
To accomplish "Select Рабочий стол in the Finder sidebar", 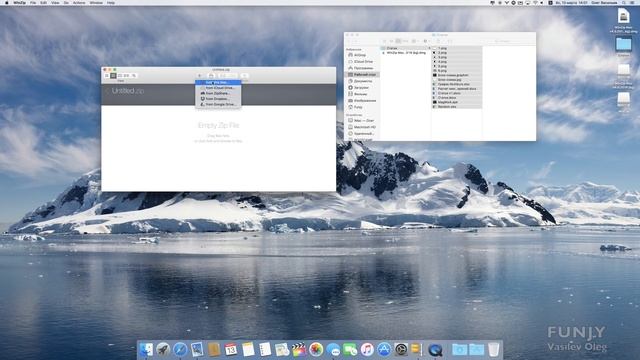I will 363,75.
